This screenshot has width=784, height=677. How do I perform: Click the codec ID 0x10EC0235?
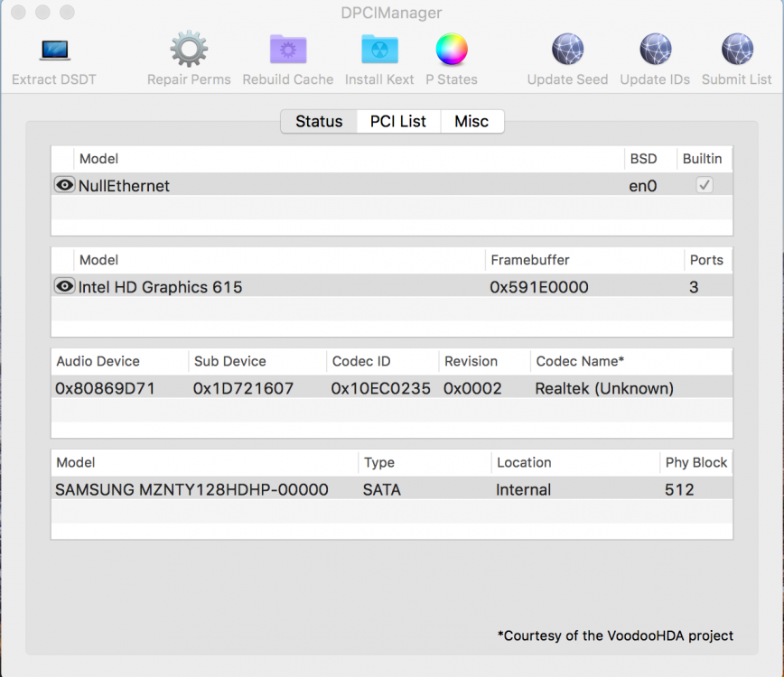click(380, 388)
